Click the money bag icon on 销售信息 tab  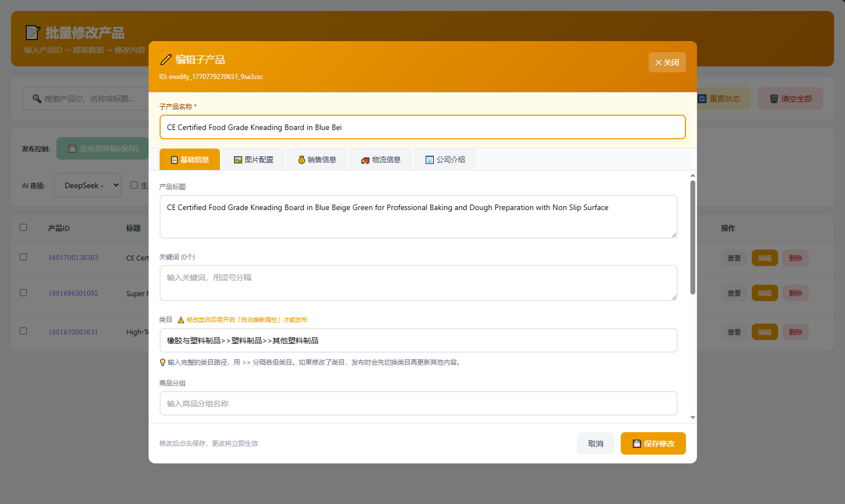(302, 160)
